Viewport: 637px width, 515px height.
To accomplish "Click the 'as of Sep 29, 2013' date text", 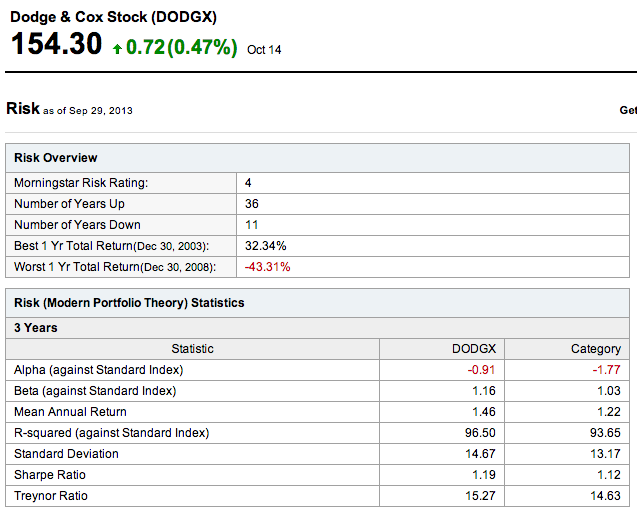I will (88, 111).
